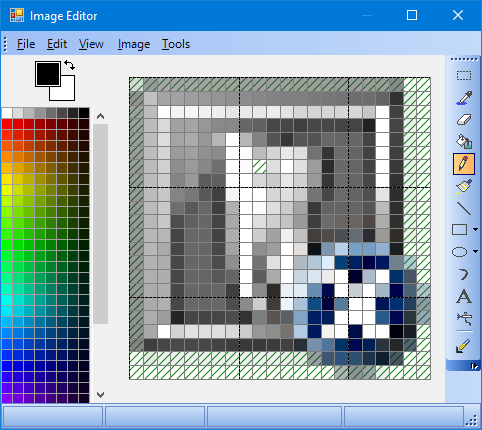The height and width of the screenshot is (430, 482).
Task: Choose the Line drawing tool
Action: point(464,208)
